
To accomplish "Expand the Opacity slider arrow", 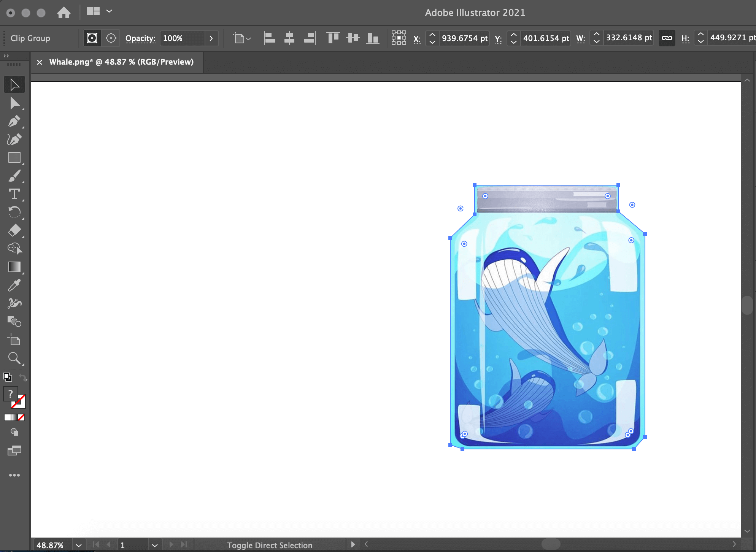I will [x=211, y=38].
